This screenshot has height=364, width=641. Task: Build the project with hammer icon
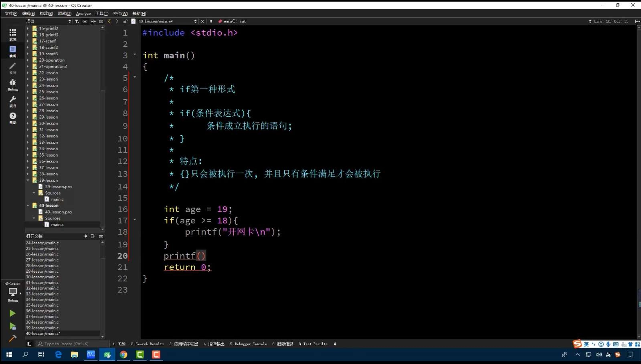tap(12, 338)
